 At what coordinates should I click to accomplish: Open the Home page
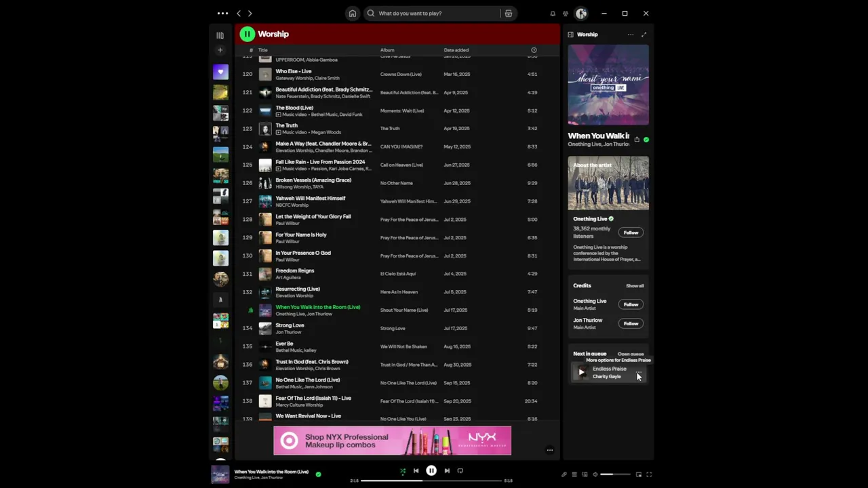[352, 13]
